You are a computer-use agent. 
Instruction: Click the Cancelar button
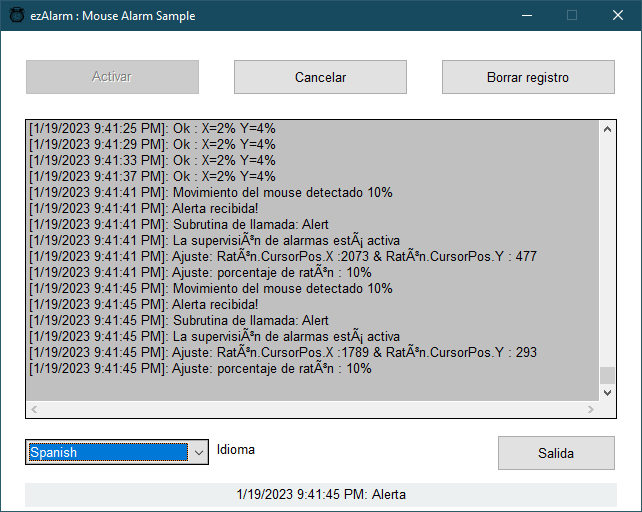click(x=320, y=77)
